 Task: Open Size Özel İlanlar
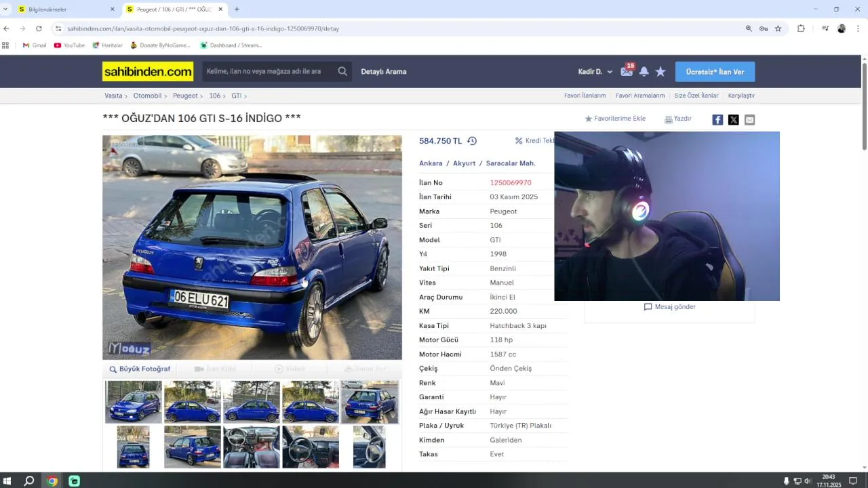click(x=696, y=96)
